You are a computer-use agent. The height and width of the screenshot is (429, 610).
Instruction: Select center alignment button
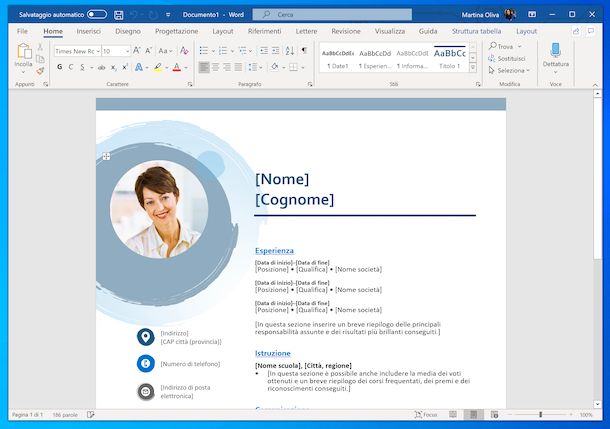215,67
